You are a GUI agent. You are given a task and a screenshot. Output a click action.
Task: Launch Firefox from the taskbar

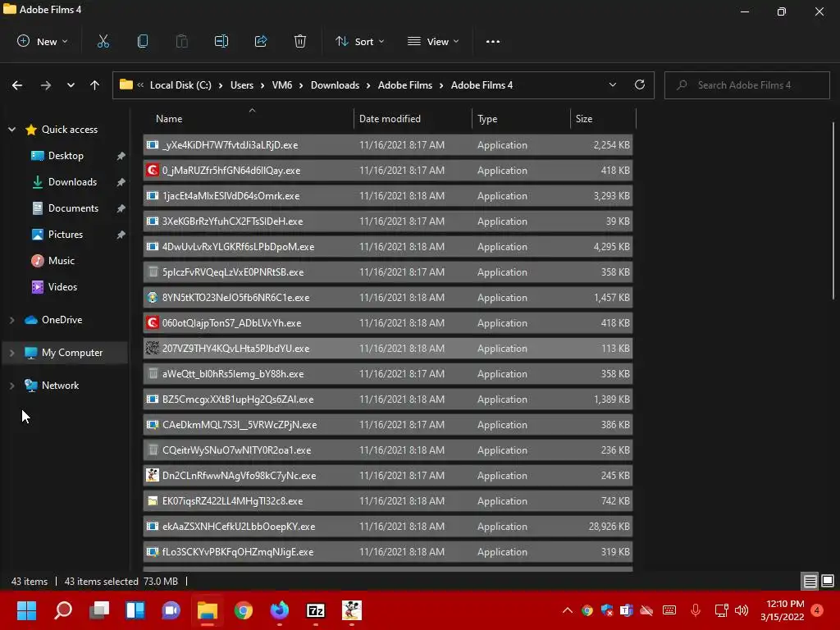point(279,610)
